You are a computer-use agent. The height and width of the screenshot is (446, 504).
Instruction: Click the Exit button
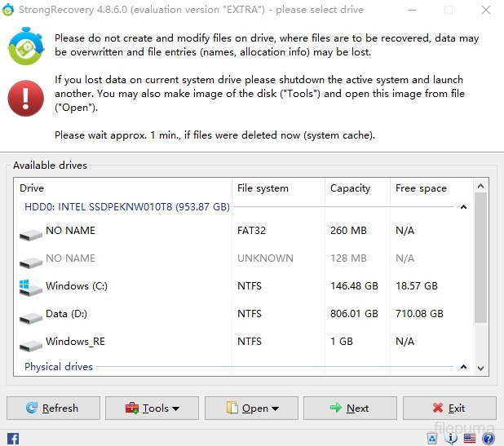pos(449,408)
